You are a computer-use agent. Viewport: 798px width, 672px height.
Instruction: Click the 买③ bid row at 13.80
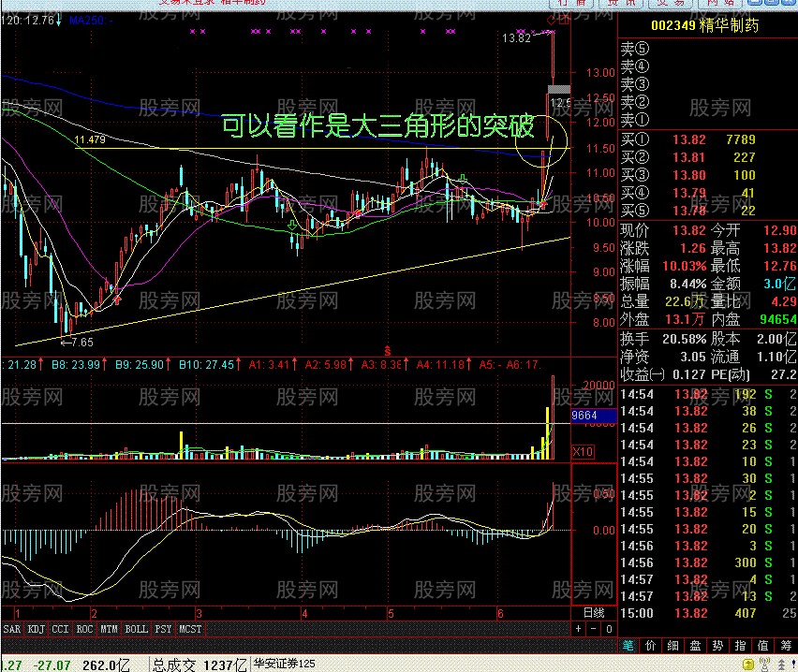tap(708, 175)
